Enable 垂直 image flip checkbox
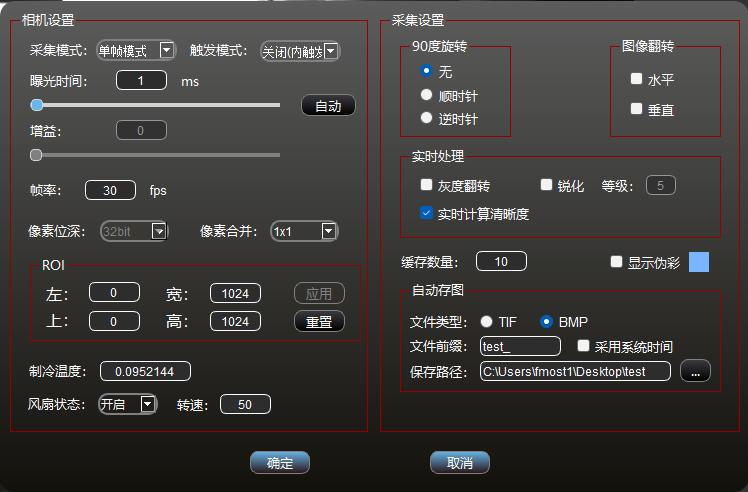This screenshot has width=748, height=492. point(636,109)
